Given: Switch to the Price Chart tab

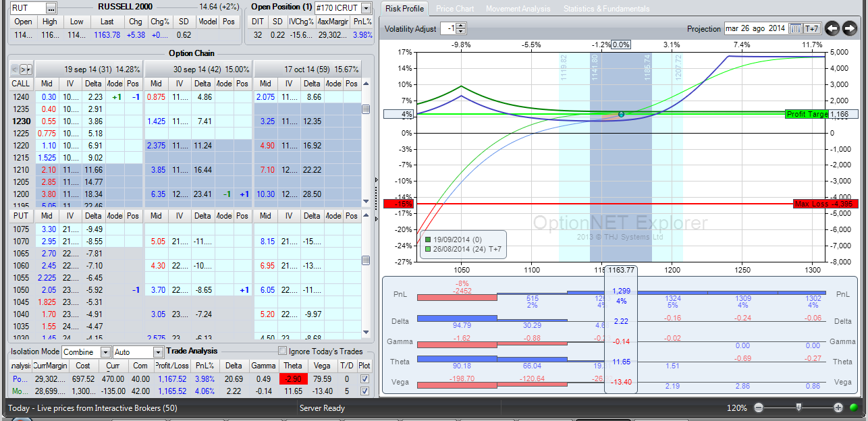Looking at the screenshot, I should (454, 9).
